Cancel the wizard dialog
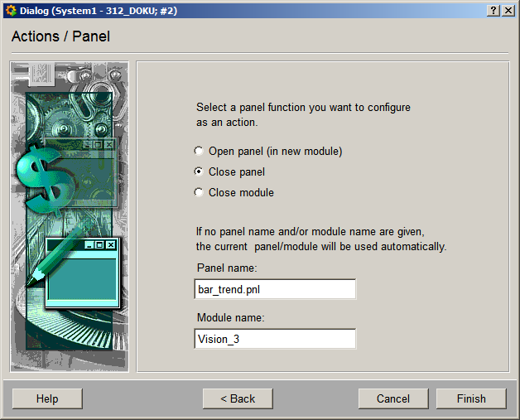 pyautogui.click(x=393, y=398)
